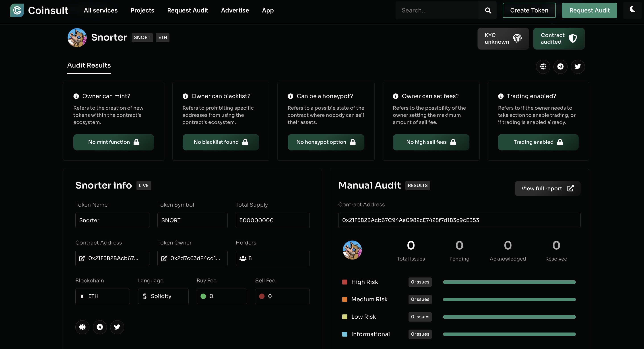Open the Projects menu item
This screenshot has width=644, height=349.
pos(142,10)
